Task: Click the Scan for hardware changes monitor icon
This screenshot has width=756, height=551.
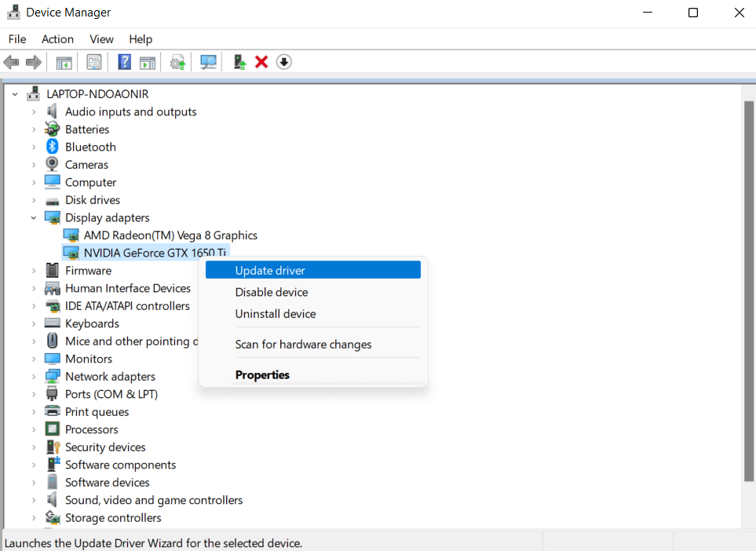Action: [208, 62]
